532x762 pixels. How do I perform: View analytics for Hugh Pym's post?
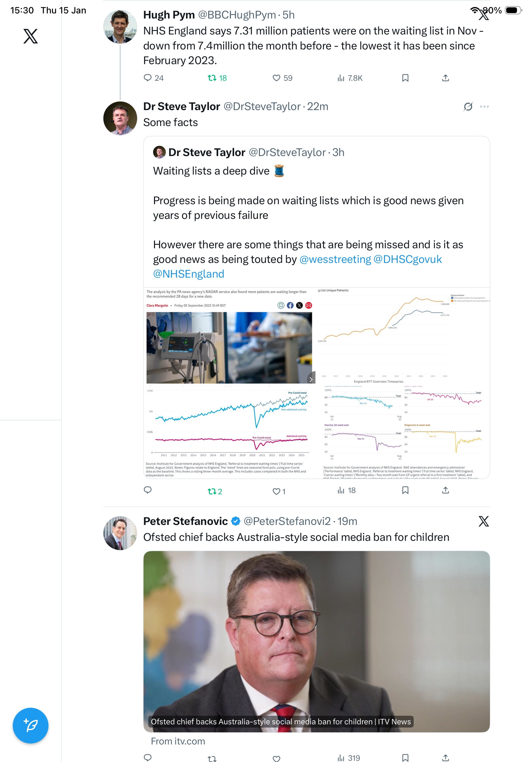click(341, 78)
